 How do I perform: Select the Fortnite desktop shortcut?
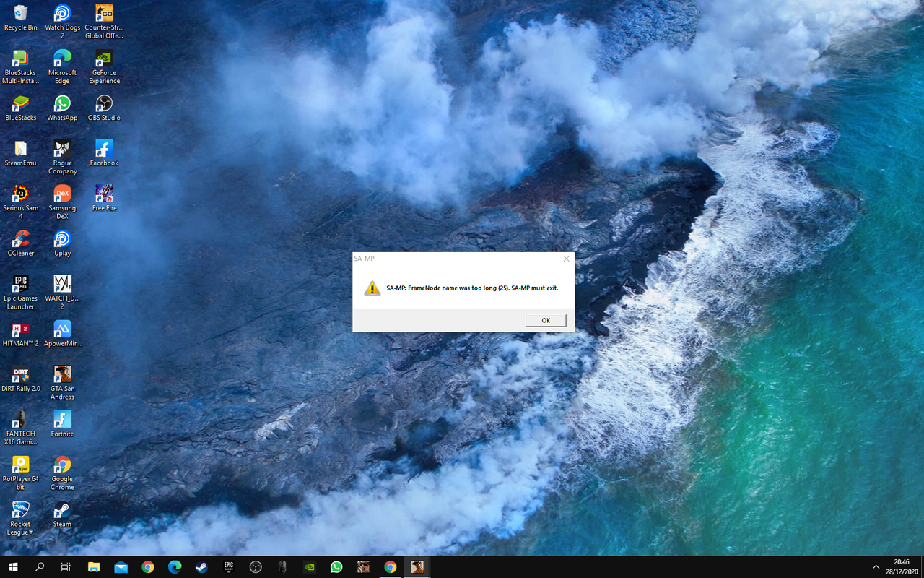[x=62, y=424]
